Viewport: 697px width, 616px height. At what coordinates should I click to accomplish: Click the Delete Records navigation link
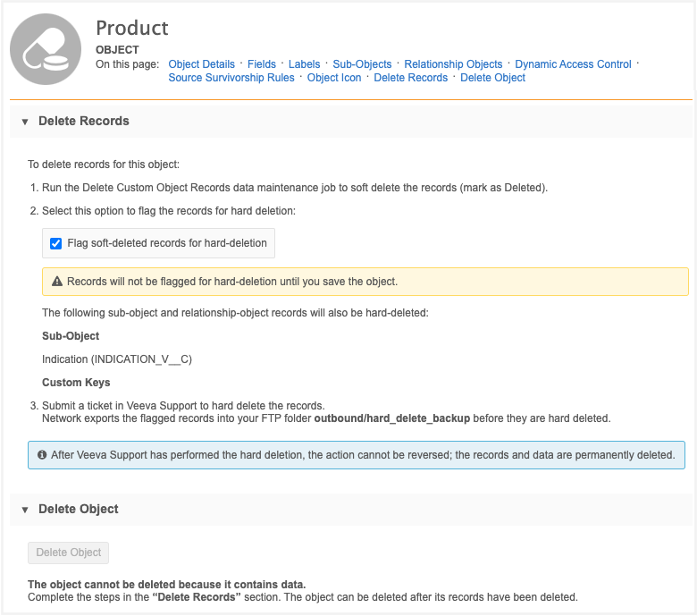pyautogui.click(x=410, y=78)
